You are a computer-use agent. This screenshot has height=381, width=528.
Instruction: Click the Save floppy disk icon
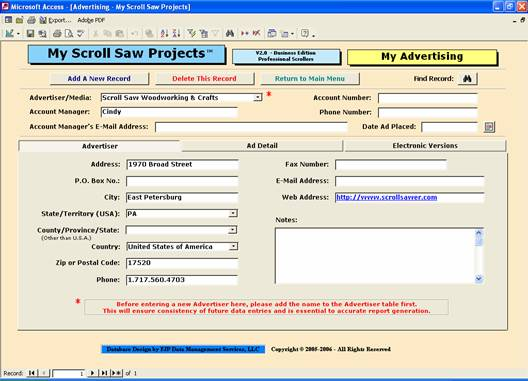[x=30, y=33]
